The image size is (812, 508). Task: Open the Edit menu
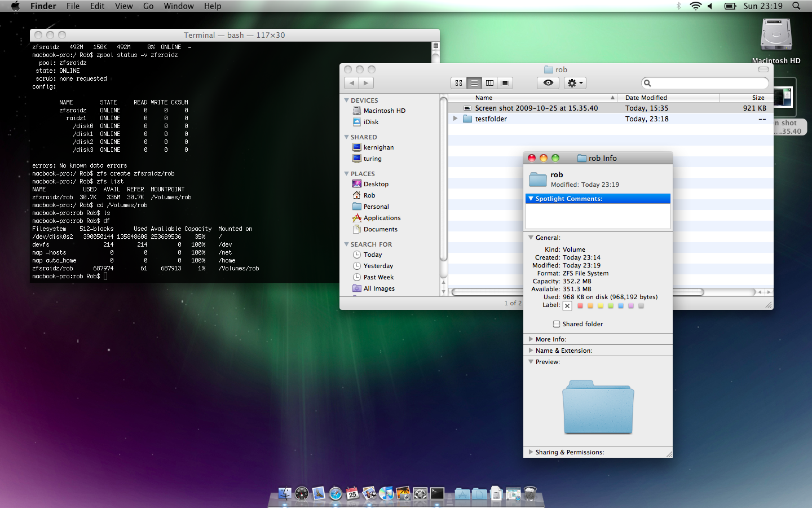(98, 6)
